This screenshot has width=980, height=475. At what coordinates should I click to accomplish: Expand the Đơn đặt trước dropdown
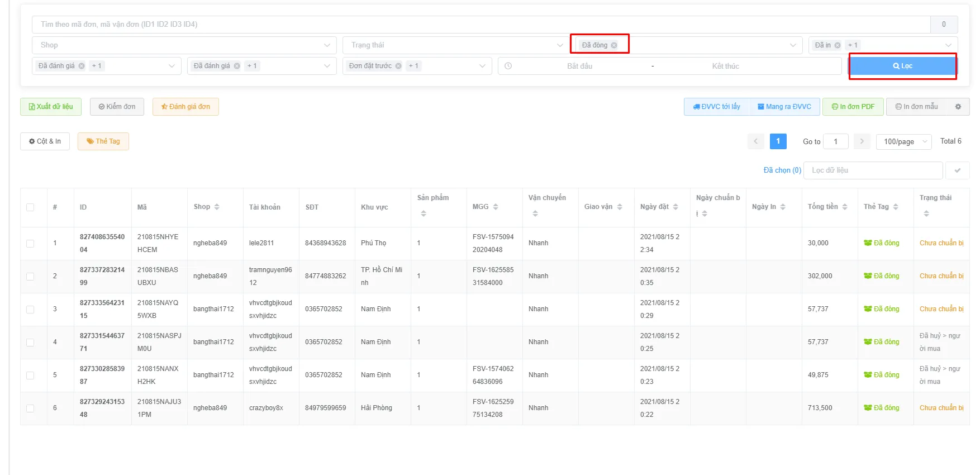[x=482, y=66]
